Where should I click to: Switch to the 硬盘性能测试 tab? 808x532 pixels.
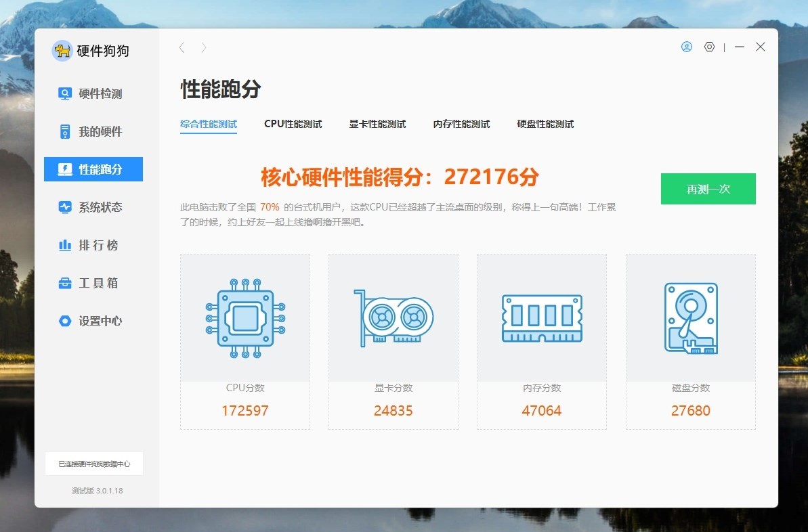pos(545,124)
